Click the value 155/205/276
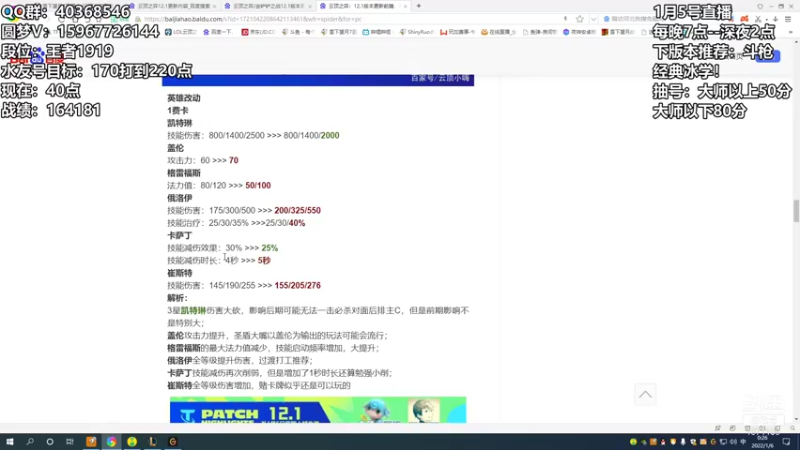Screen dimensions: 800x450 (297, 285)
